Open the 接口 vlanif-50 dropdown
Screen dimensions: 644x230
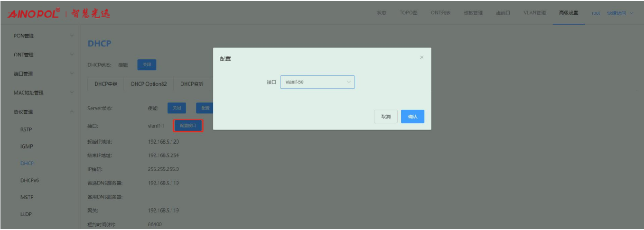coord(317,82)
